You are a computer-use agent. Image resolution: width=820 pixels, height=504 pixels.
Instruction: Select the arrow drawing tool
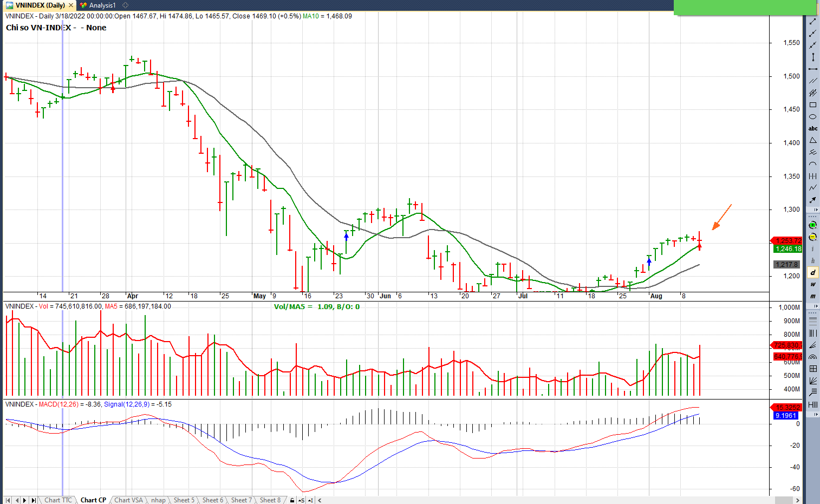click(x=813, y=200)
